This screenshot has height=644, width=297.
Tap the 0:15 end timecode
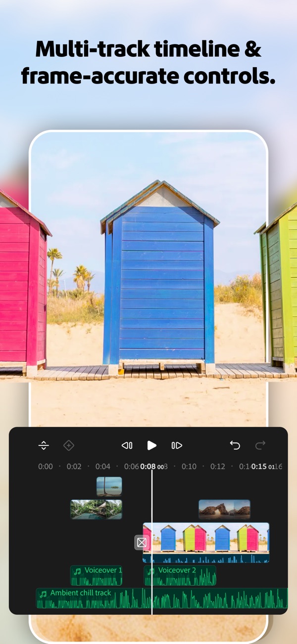(x=262, y=466)
